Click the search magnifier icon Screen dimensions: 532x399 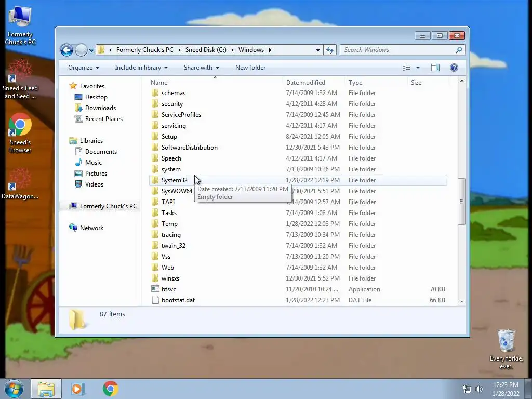[459, 50]
